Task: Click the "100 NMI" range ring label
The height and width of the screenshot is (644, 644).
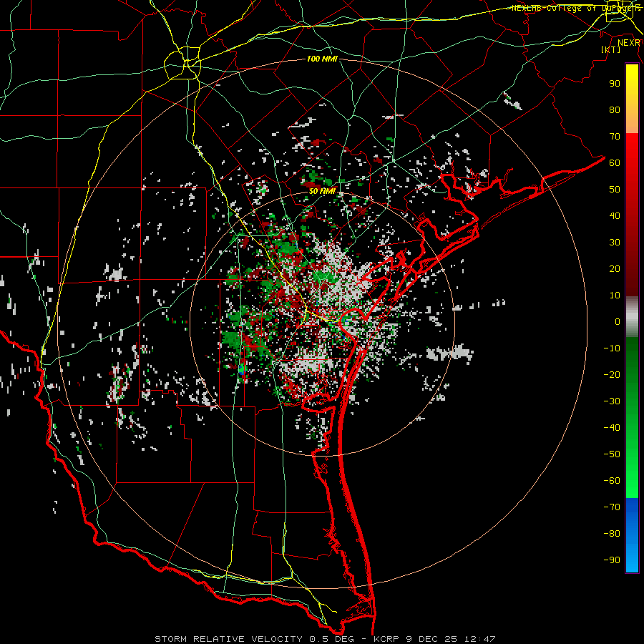Action: [322, 59]
